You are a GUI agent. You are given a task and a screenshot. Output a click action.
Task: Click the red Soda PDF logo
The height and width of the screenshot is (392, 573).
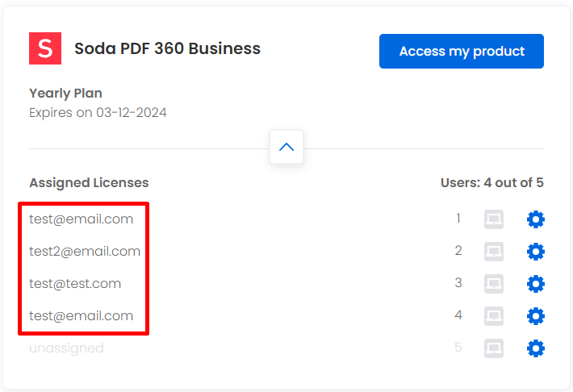pos(45,48)
